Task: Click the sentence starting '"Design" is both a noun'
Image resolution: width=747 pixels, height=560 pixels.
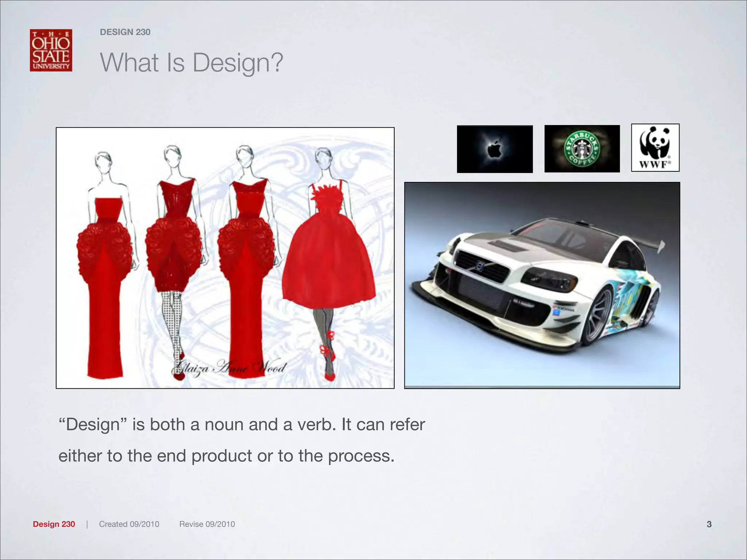Action: coord(242,425)
